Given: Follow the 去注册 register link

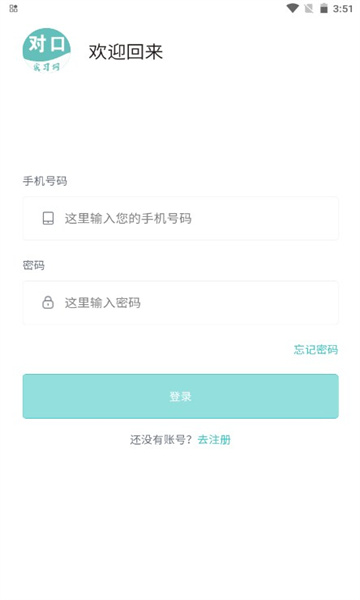Looking at the screenshot, I should [214, 440].
